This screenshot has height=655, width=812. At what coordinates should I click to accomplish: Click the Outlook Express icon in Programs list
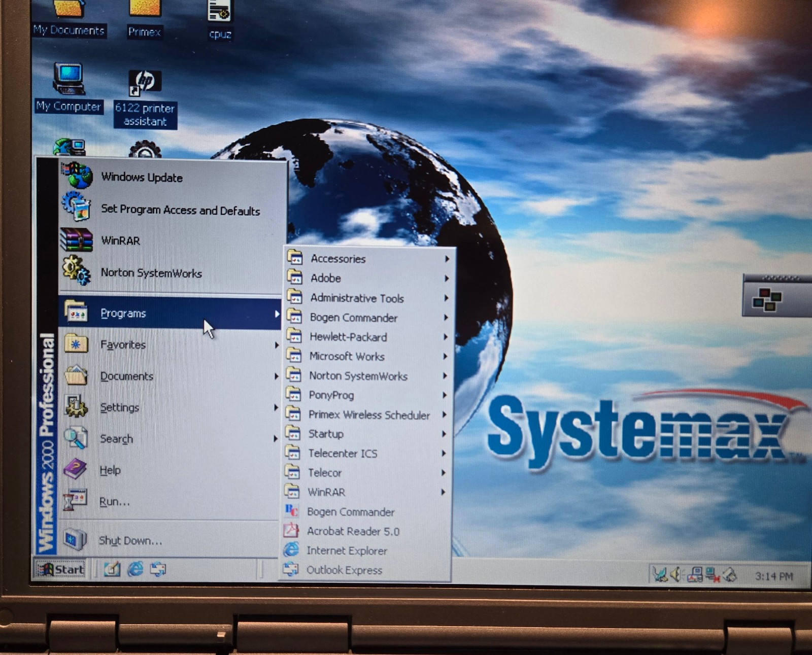291,569
